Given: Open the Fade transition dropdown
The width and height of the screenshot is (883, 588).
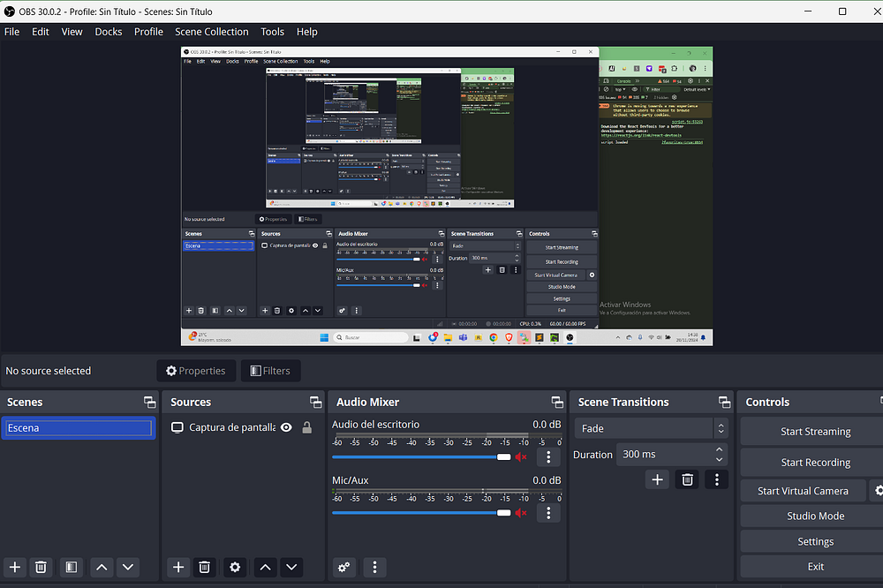Looking at the screenshot, I should coord(651,428).
